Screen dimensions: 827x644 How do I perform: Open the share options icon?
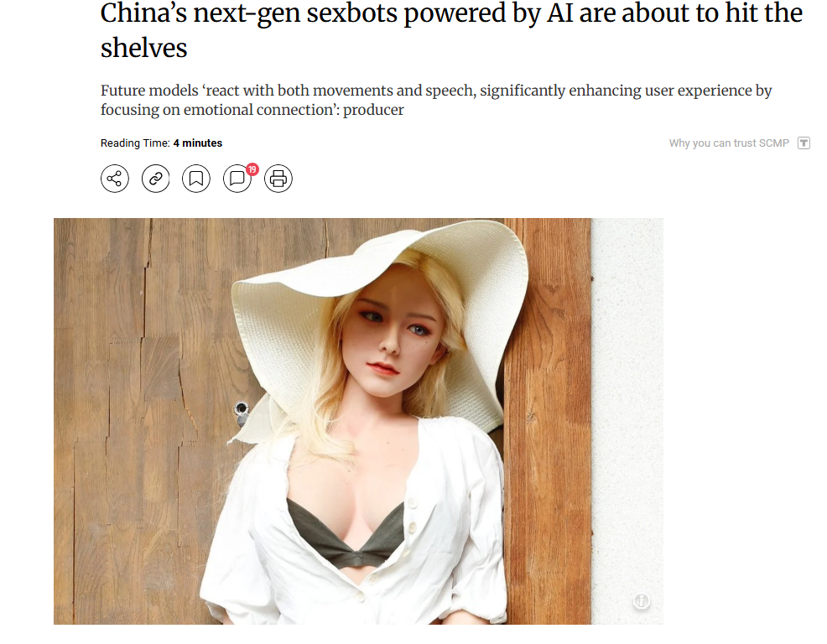[x=114, y=179]
